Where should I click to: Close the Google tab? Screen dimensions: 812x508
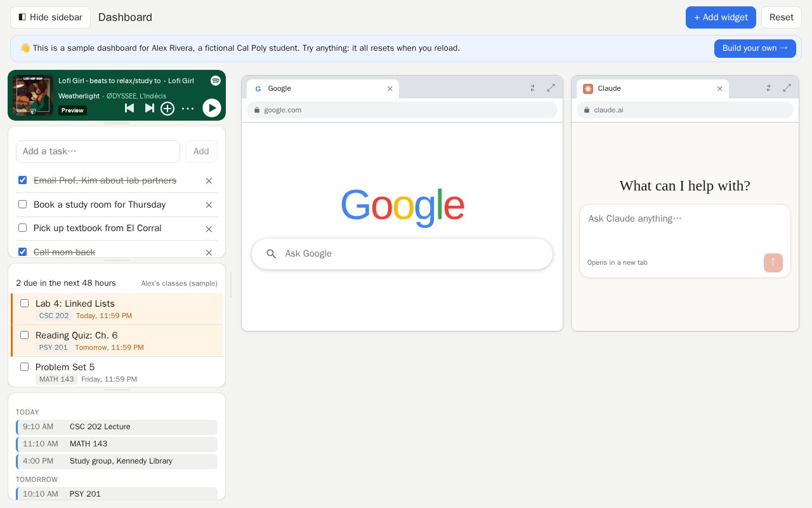390,89
